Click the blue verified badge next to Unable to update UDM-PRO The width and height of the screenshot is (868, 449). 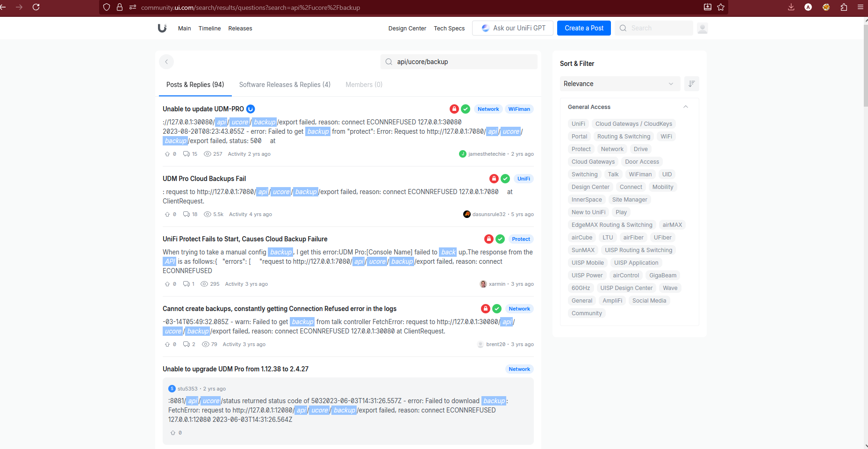(x=251, y=109)
